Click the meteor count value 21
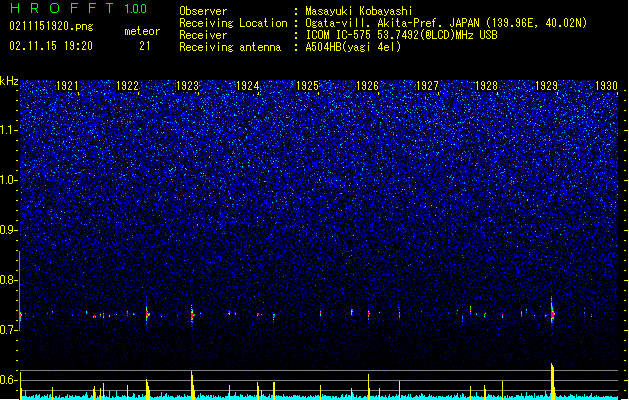Screen dimensions: 629x400 click(x=145, y=46)
